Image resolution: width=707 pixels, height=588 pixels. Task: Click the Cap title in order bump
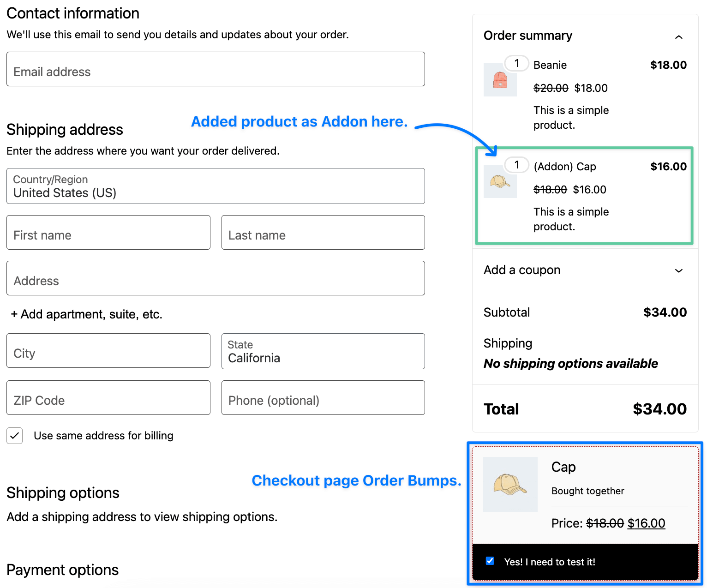pyautogui.click(x=563, y=467)
